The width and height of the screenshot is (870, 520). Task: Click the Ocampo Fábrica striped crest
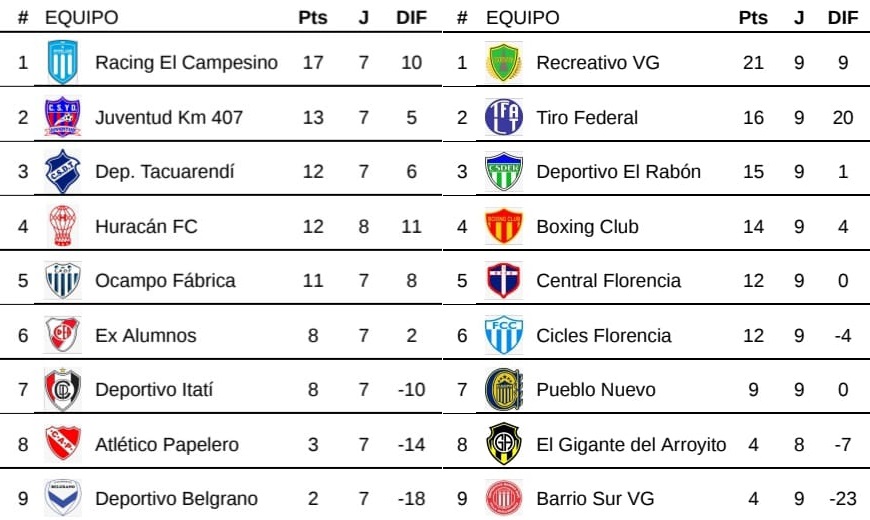[62, 280]
